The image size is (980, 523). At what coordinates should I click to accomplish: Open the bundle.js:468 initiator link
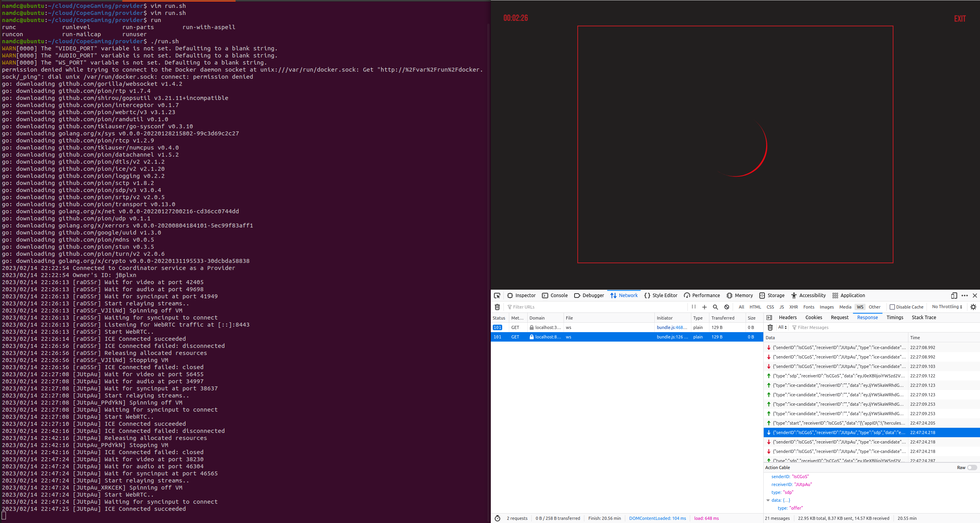[671, 327]
